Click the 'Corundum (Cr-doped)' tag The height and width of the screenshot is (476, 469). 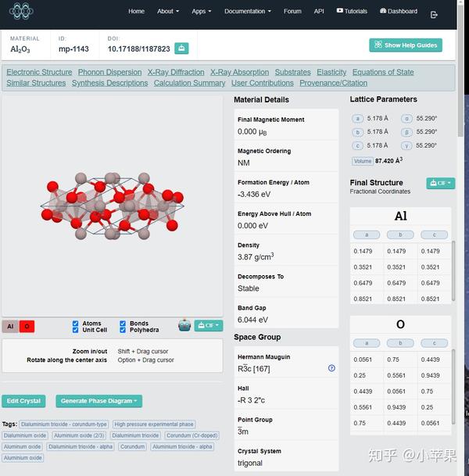click(x=192, y=435)
